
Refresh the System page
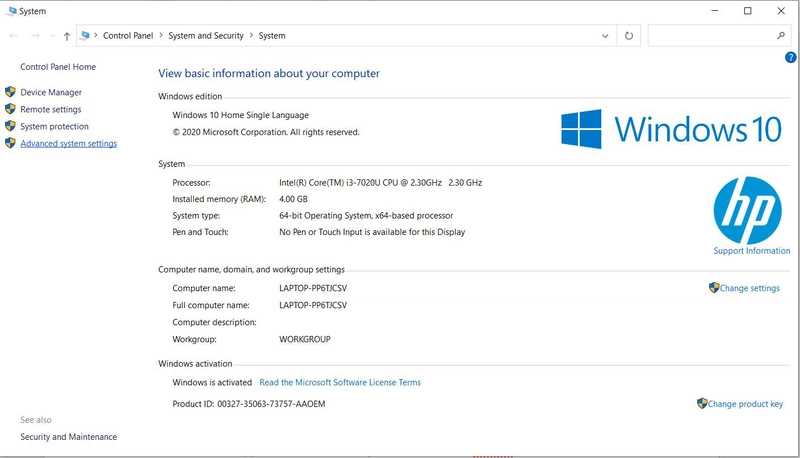(629, 36)
